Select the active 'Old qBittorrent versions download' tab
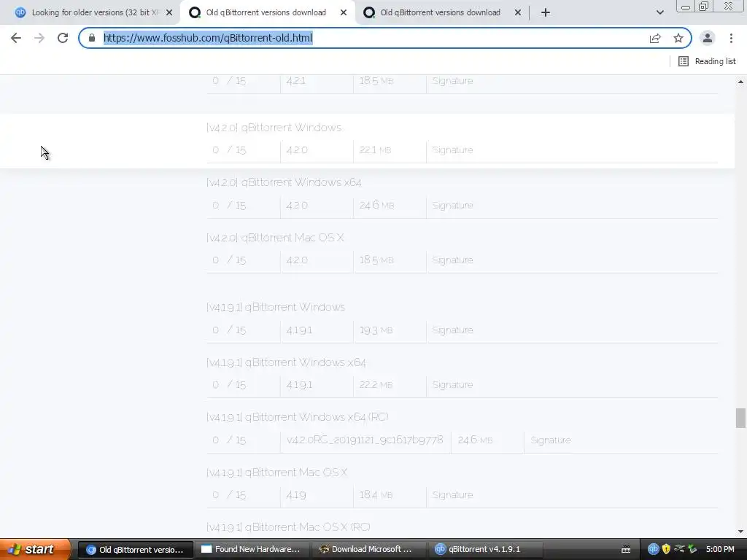This screenshot has width=747, height=560. (x=266, y=12)
